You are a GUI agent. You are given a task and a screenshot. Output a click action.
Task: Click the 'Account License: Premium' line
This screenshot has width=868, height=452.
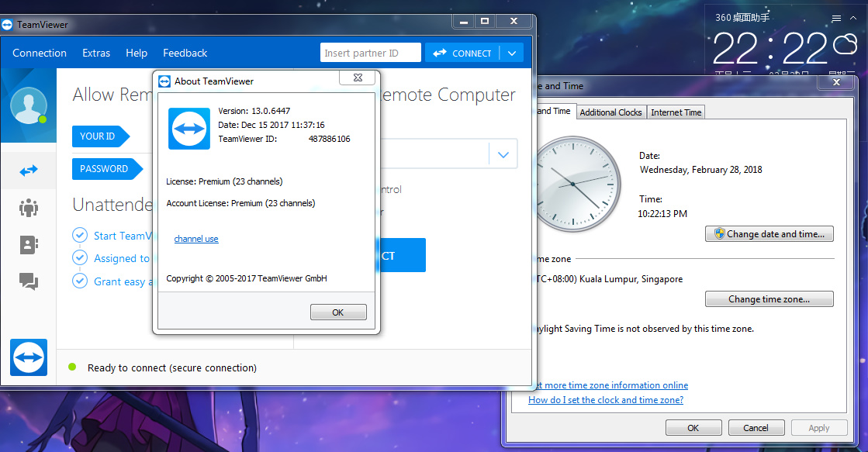pos(240,203)
